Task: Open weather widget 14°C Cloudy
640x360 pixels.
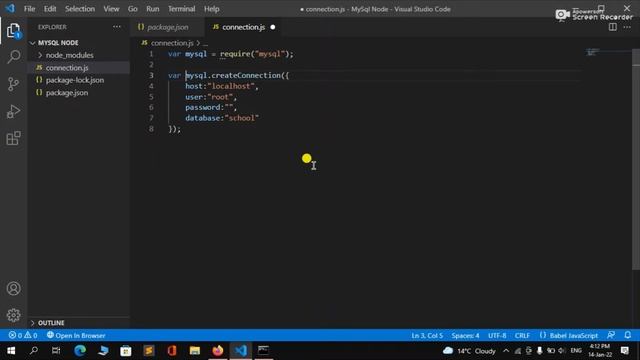Action: click(x=470, y=351)
